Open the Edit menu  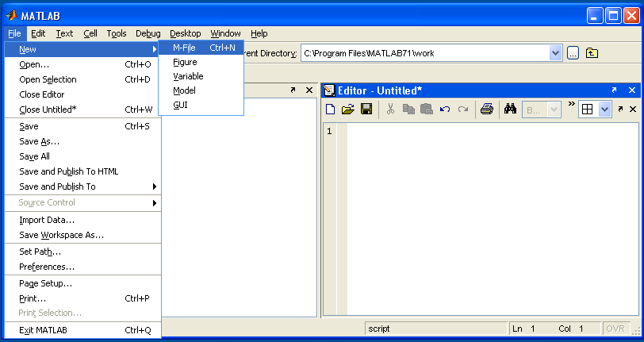(x=38, y=33)
